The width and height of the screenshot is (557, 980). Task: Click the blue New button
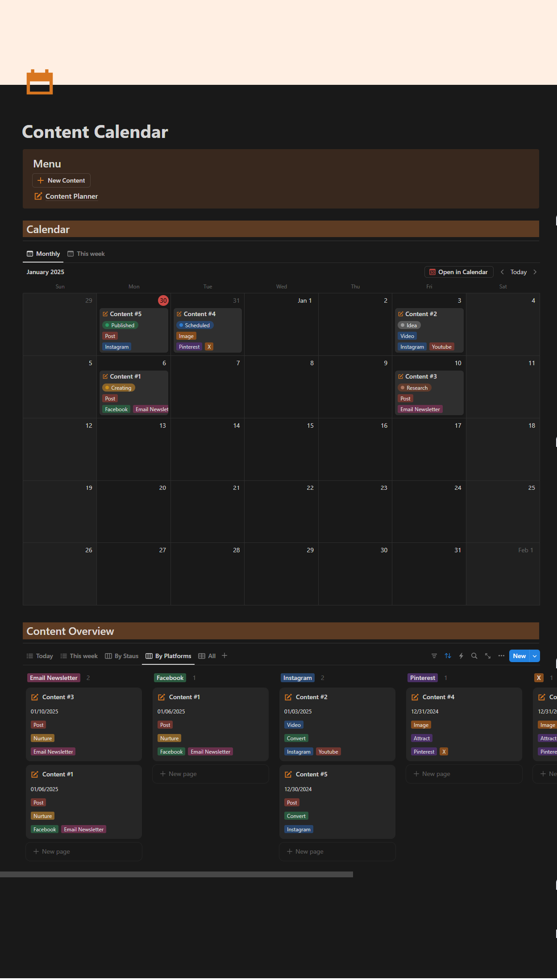click(x=519, y=656)
